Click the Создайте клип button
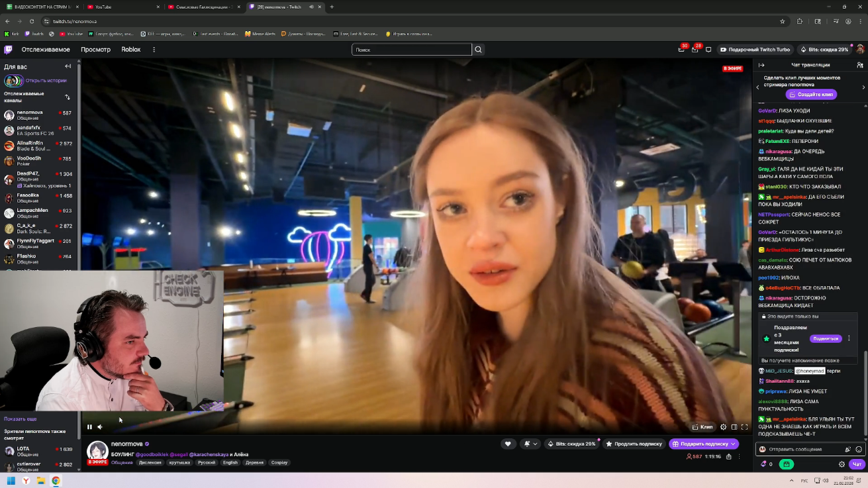 point(811,95)
